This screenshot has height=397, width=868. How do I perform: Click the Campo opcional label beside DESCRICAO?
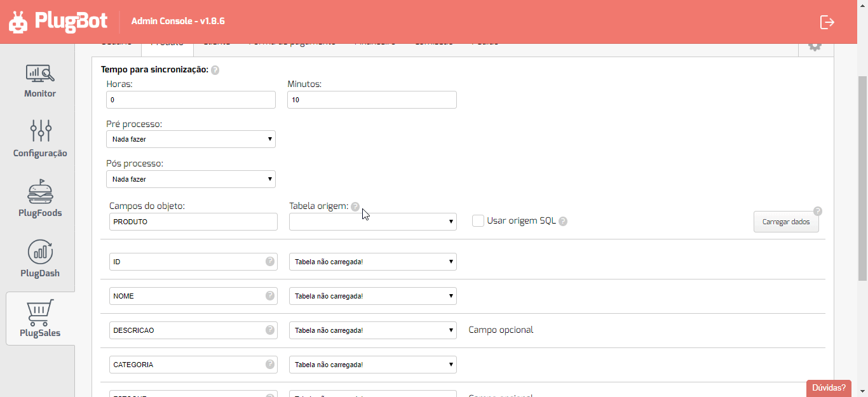click(501, 330)
